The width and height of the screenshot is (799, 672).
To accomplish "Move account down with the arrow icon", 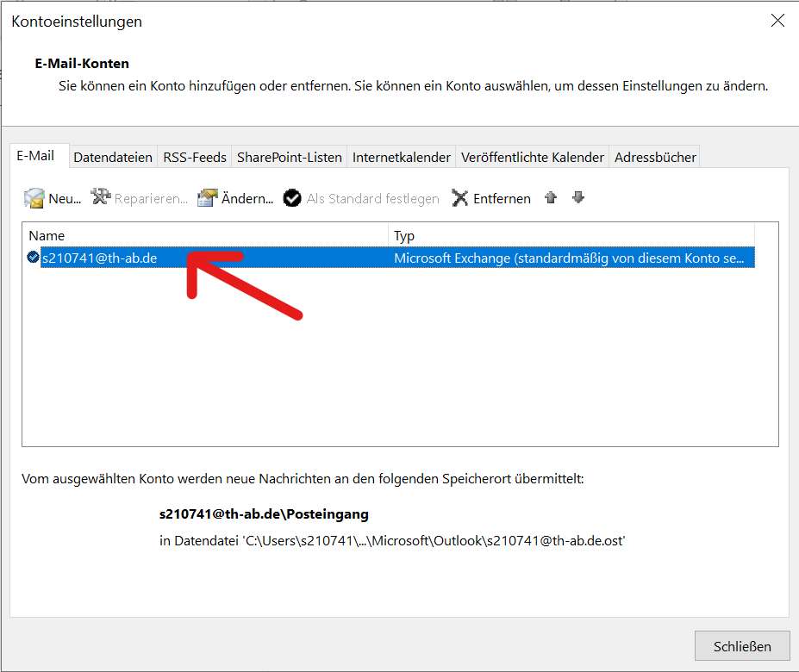I will tap(577, 197).
